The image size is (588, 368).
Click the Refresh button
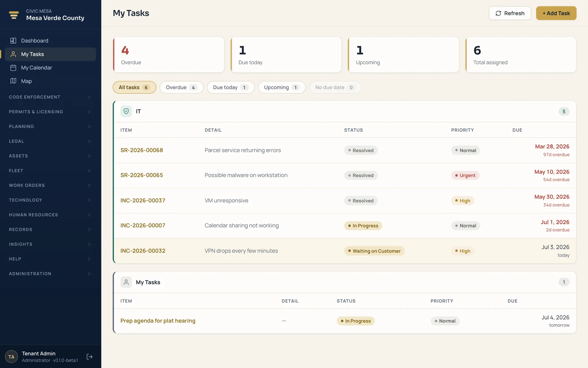coord(510,13)
